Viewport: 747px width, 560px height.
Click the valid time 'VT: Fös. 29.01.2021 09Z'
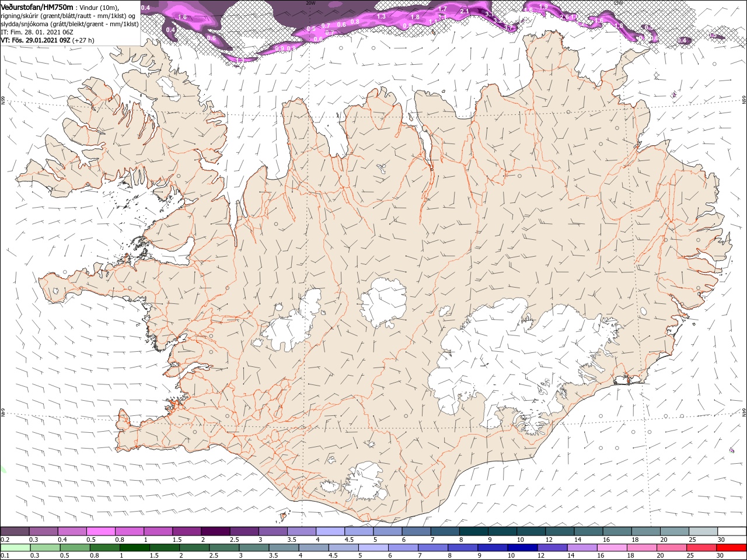point(35,40)
